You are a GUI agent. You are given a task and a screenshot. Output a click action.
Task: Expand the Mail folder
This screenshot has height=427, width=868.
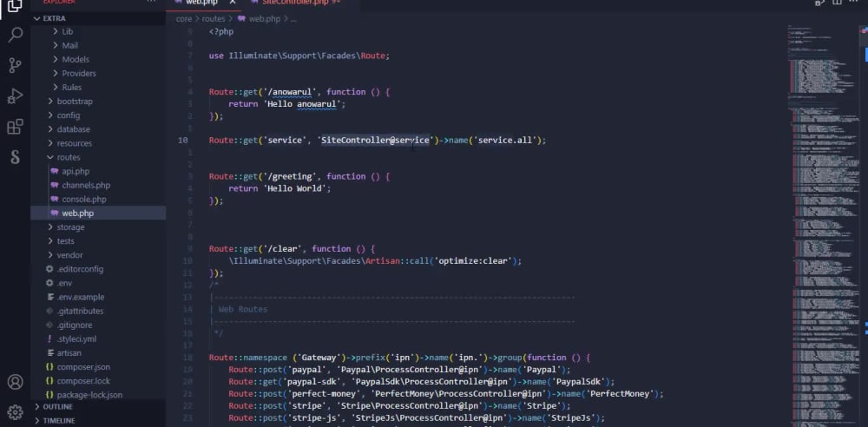point(56,45)
